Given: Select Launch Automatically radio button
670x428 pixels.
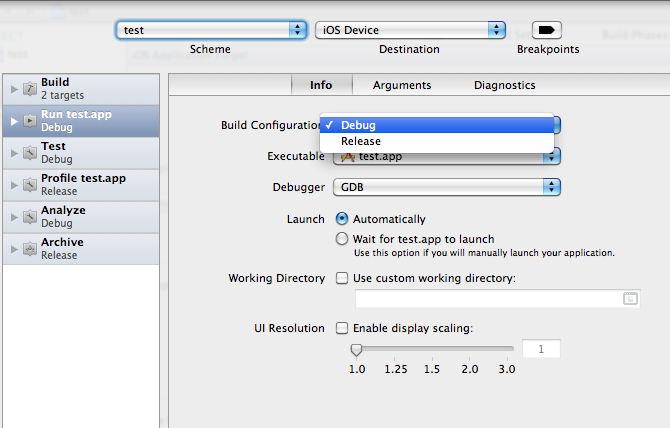Looking at the screenshot, I should 342,219.
